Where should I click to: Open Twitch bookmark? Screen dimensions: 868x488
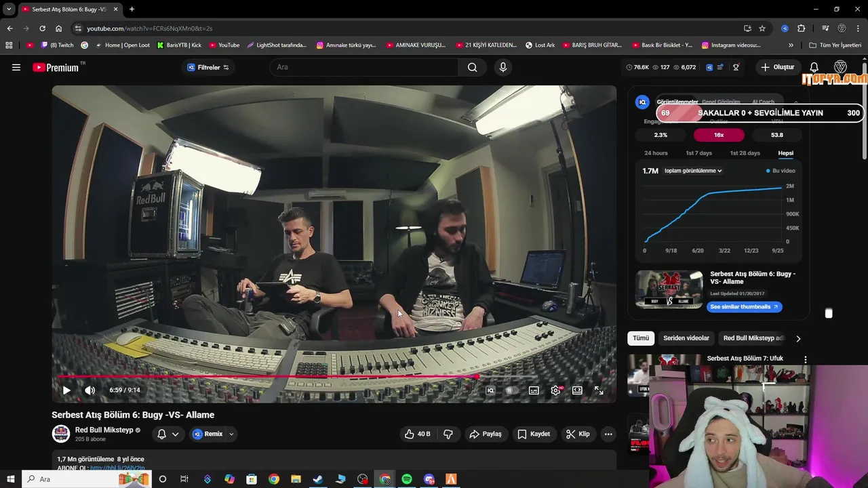[x=58, y=45]
